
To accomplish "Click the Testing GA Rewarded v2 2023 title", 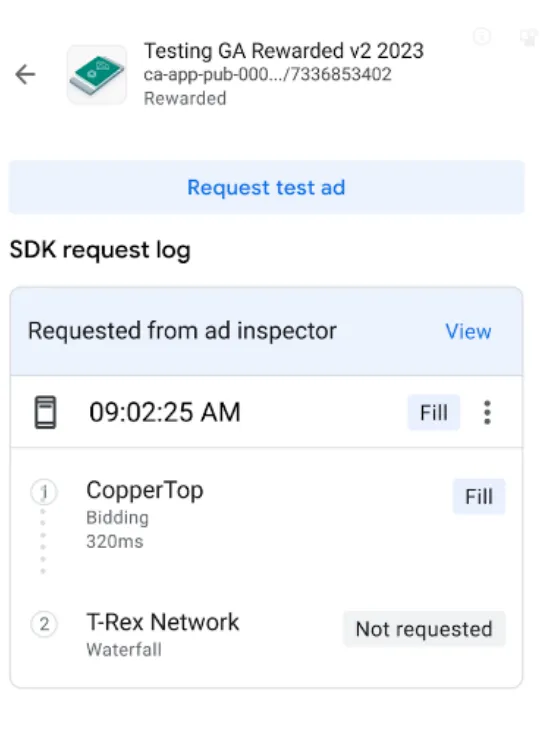I will pyautogui.click(x=283, y=51).
